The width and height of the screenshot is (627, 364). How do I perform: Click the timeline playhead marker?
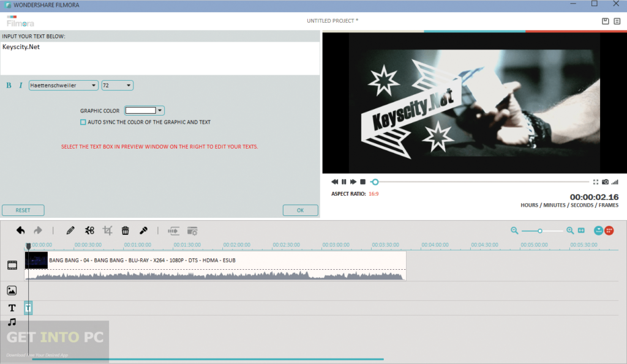pos(28,246)
